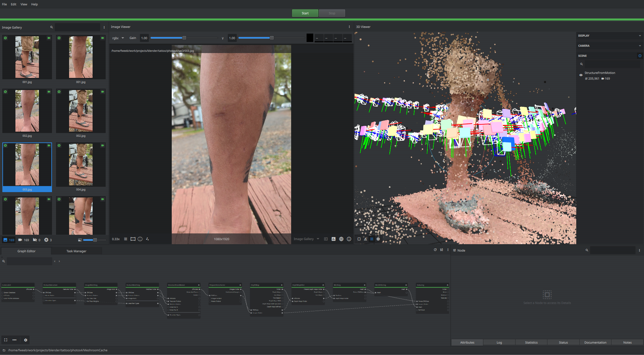Toggle the non-reconstructed cameras filter showing 0

coord(35,240)
